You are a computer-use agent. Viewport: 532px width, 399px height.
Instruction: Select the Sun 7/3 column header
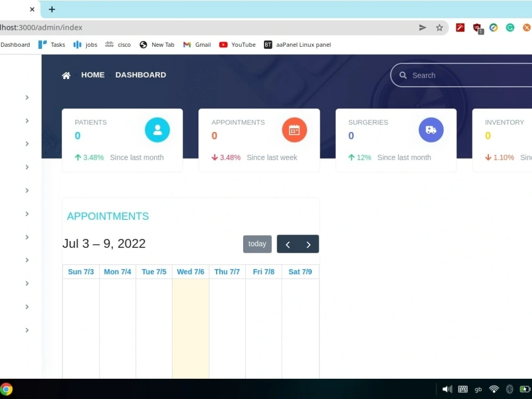pyautogui.click(x=81, y=272)
